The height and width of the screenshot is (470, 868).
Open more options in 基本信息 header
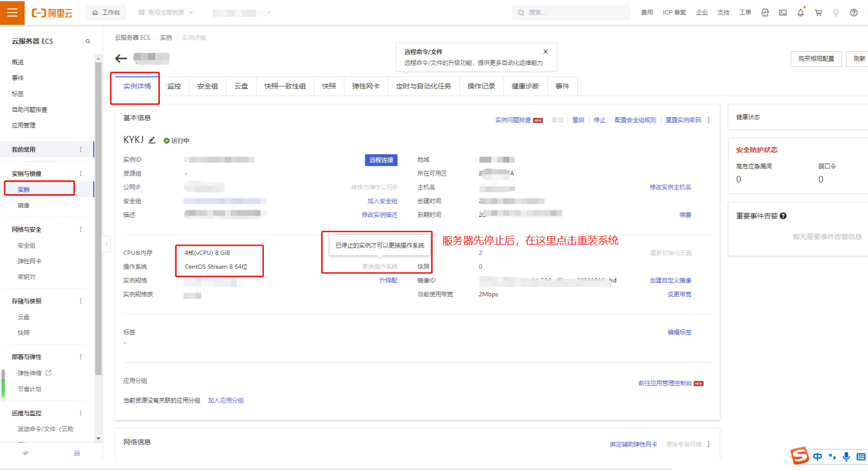pyautogui.click(x=709, y=120)
